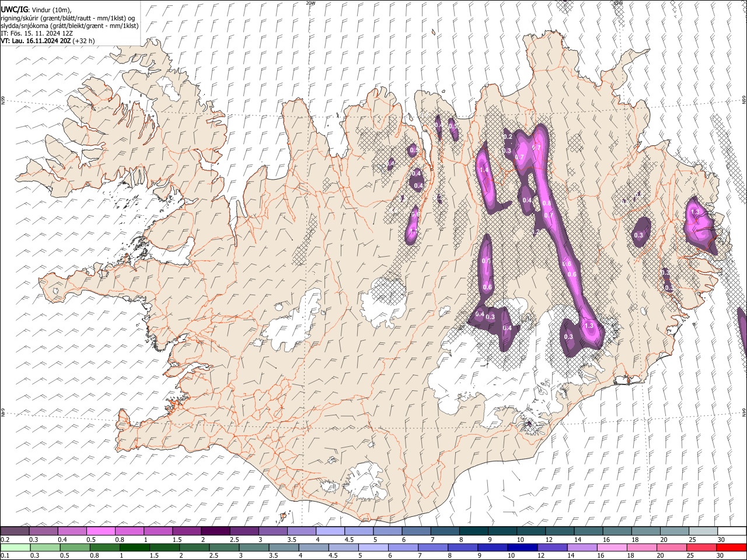This screenshot has width=747, height=560.
Task: Click the '1.4' snowfall value on the map
Action: click(484, 170)
